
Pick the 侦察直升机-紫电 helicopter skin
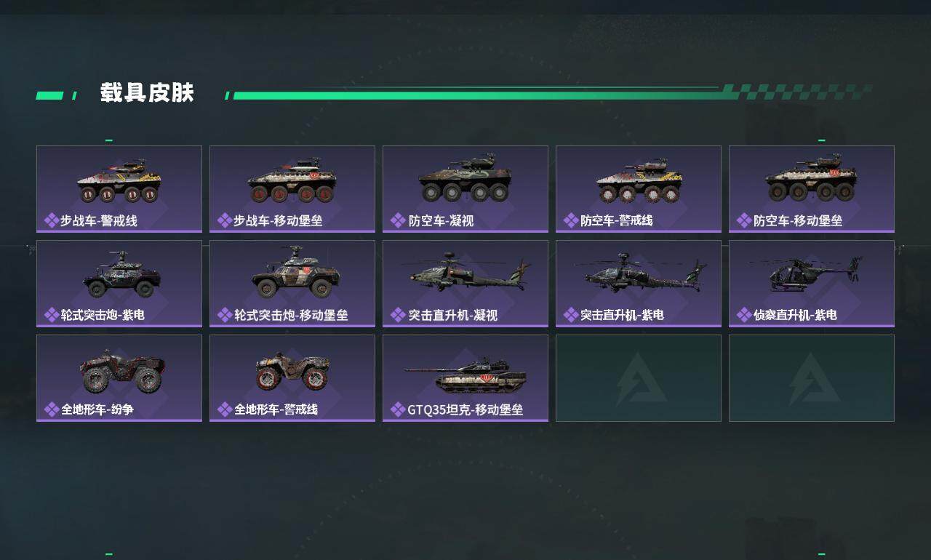click(x=812, y=284)
